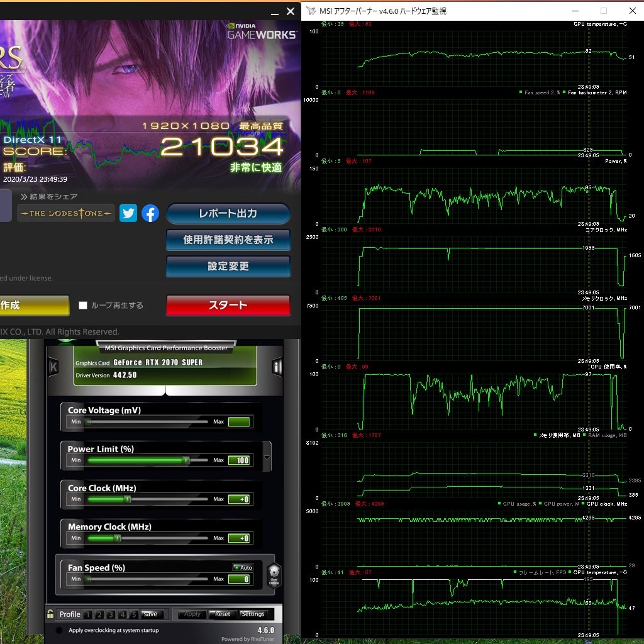Click the GPU 使用率 graph
This screenshot has height=644, width=644.
(474, 402)
